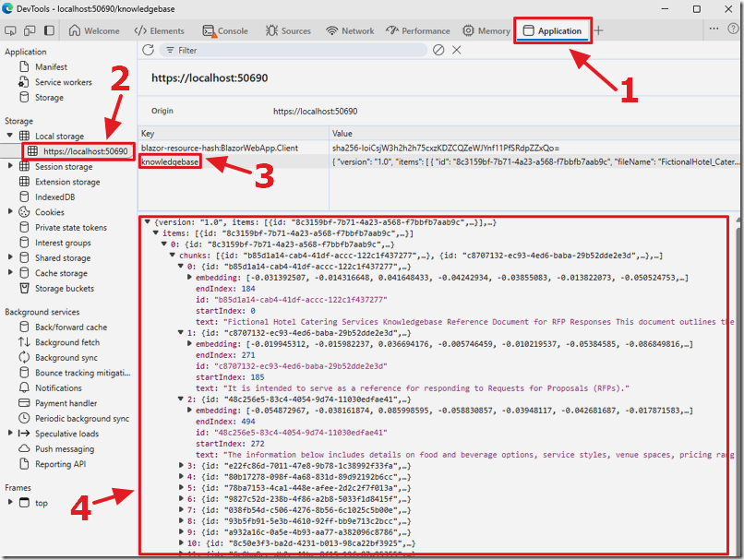
Task: Expand the Cache storage node
Action: [10, 272]
